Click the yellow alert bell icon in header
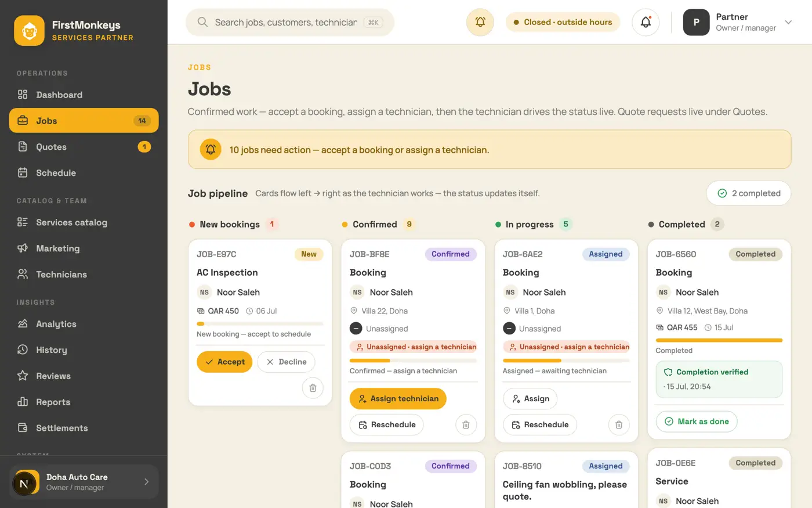This screenshot has height=508, width=812. click(x=480, y=22)
